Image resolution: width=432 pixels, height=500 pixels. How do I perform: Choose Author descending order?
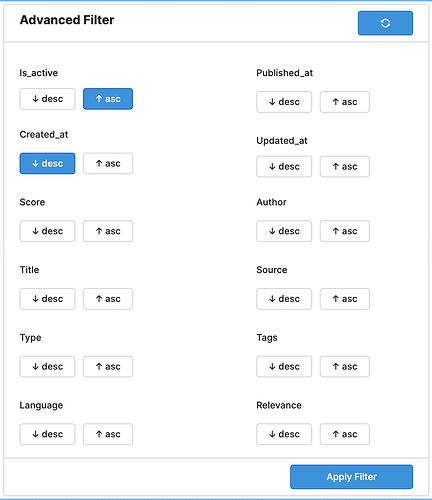(x=284, y=231)
